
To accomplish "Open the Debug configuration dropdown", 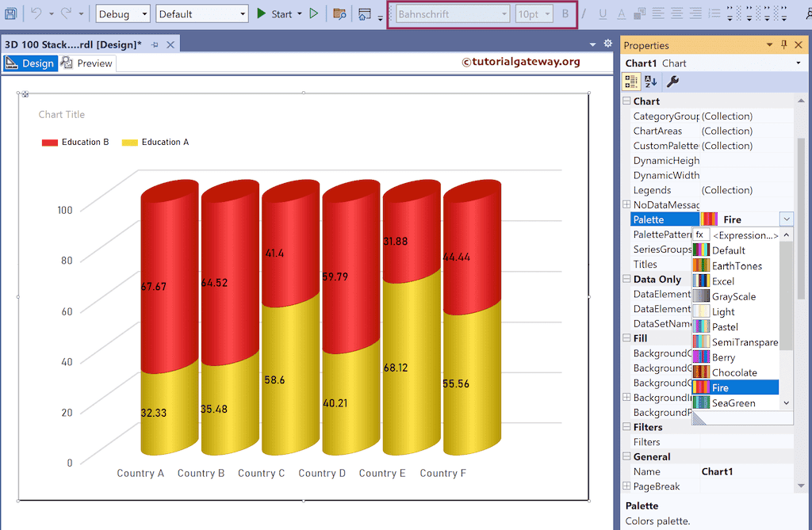I will [122, 13].
